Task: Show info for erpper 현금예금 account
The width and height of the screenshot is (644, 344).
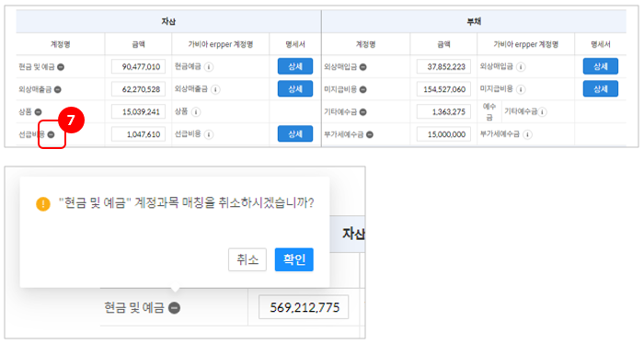Action: [x=209, y=67]
